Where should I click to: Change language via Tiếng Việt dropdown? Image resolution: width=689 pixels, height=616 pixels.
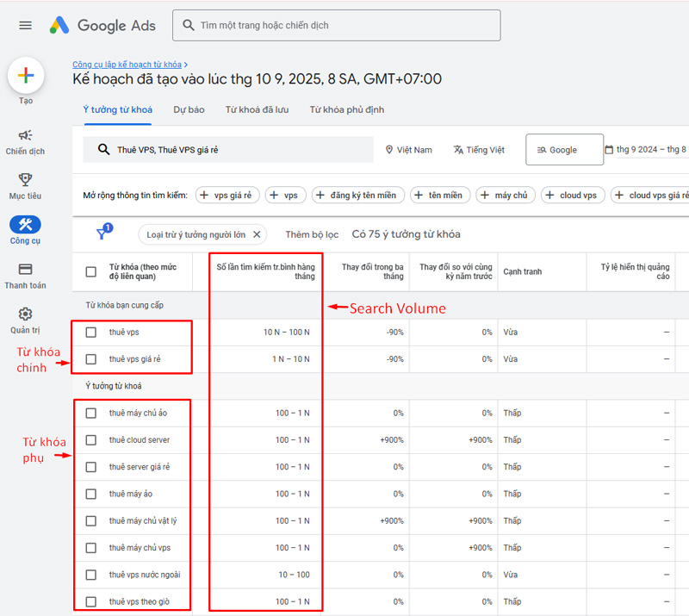[x=478, y=149]
